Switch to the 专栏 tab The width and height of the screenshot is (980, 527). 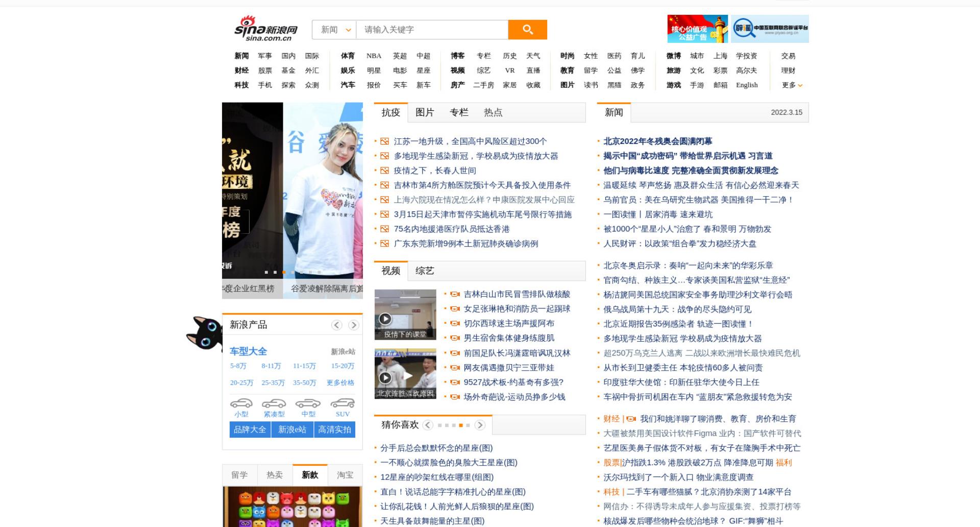[459, 113]
